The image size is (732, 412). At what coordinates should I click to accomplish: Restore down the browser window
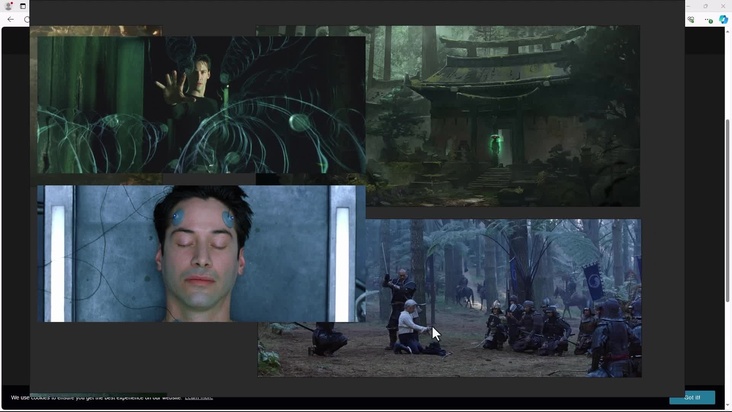tap(706, 6)
